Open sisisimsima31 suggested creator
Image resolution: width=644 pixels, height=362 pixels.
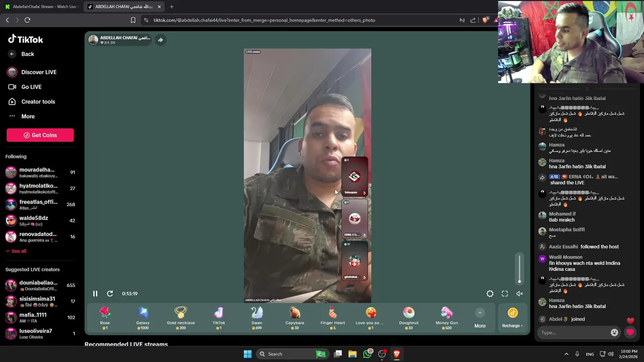[40, 302]
